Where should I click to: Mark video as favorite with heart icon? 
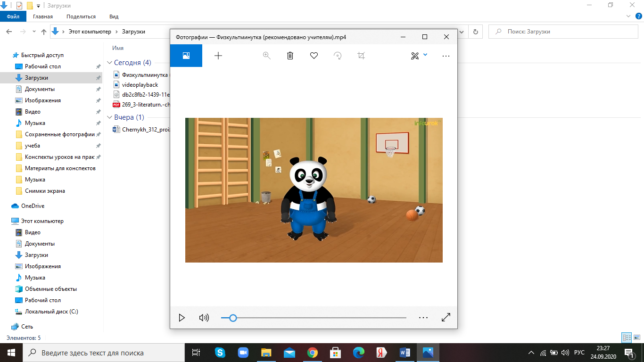tap(314, 56)
